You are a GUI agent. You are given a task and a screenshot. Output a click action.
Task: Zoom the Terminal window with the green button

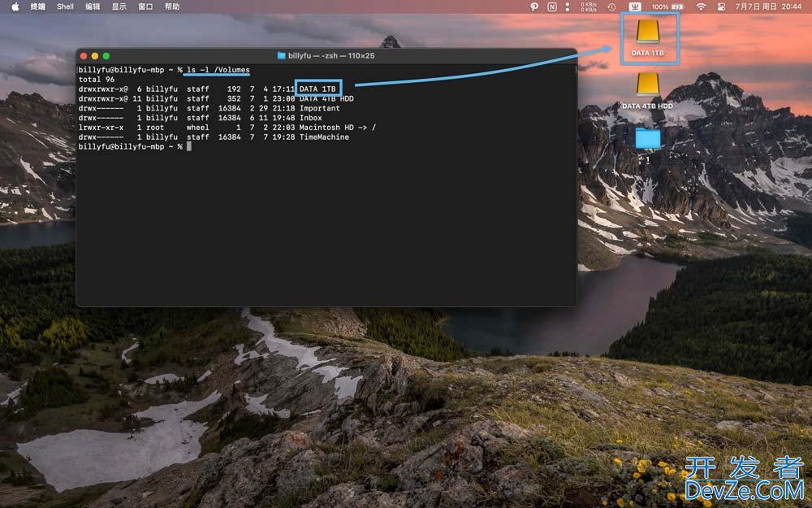[x=106, y=56]
